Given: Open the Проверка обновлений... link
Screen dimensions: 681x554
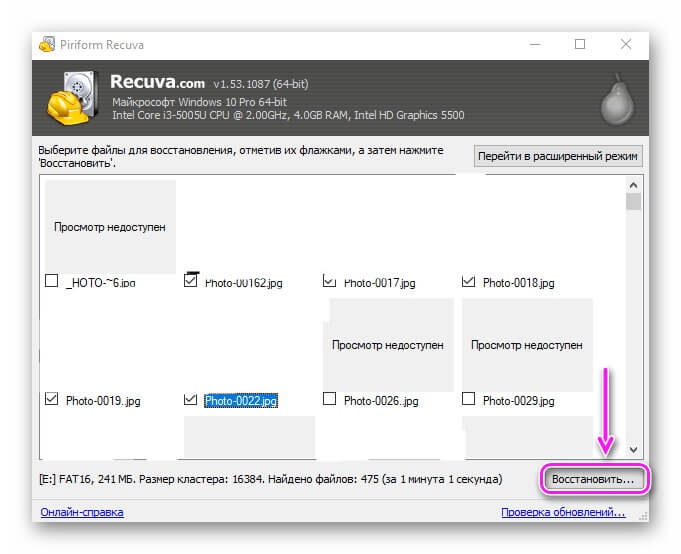Looking at the screenshot, I should 563,512.
